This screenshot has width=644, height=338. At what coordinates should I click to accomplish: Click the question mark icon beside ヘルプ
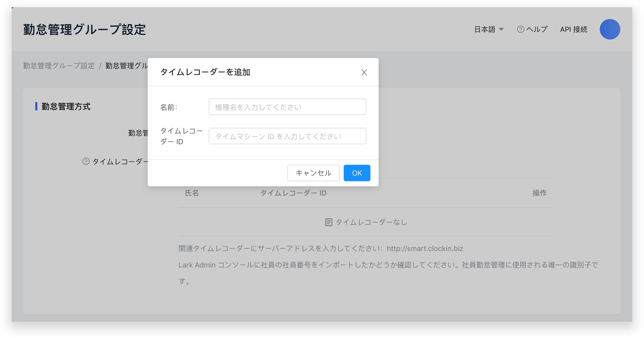(x=520, y=29)
